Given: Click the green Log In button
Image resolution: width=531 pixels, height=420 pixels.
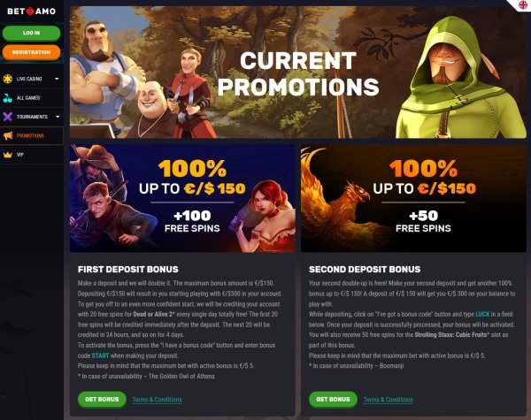Looking at the screenshot, I should (x=32, y=34).
